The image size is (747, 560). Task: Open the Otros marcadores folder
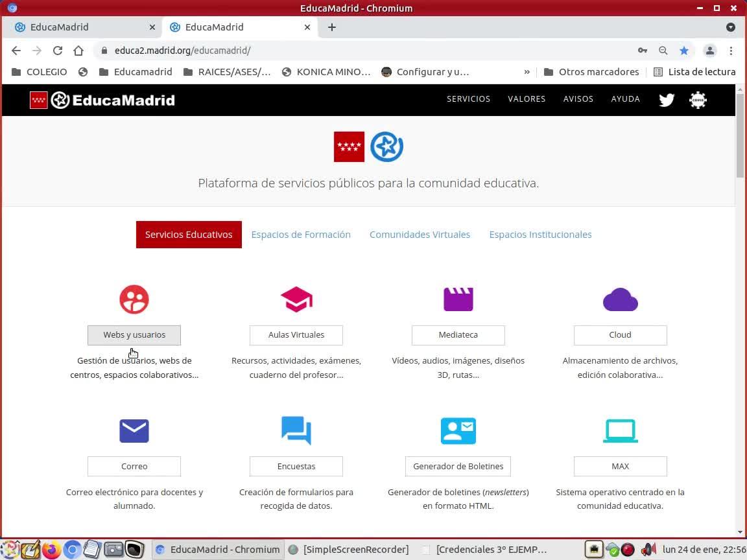tap(591, 72)
